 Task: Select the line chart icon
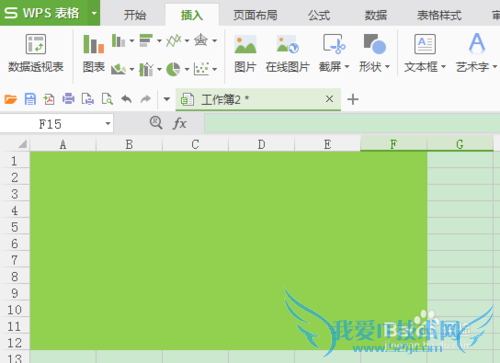click(x=174, y=41)
